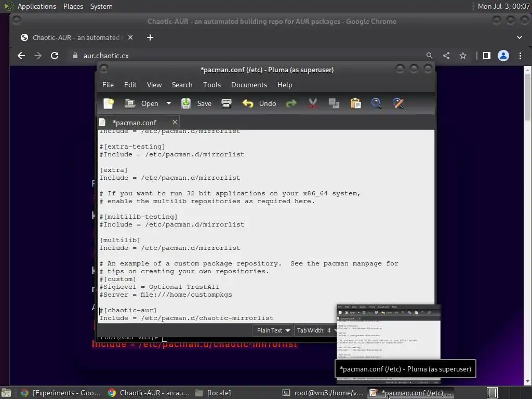
Task: Paste from clipboard icon
Action: coord(355,103)
